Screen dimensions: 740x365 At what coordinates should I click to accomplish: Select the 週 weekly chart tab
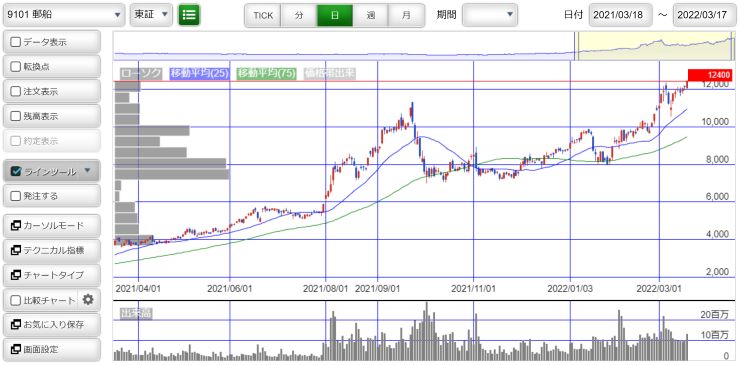click(370, 15)
